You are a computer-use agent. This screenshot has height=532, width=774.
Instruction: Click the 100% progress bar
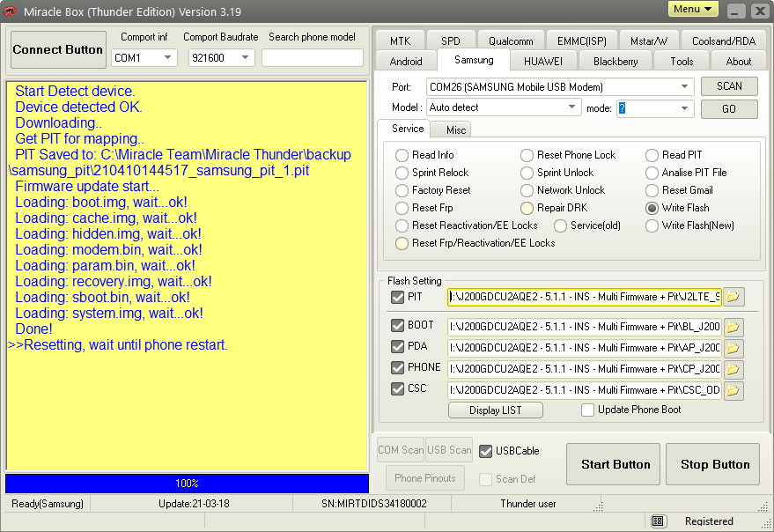click(x=187, y=483)
